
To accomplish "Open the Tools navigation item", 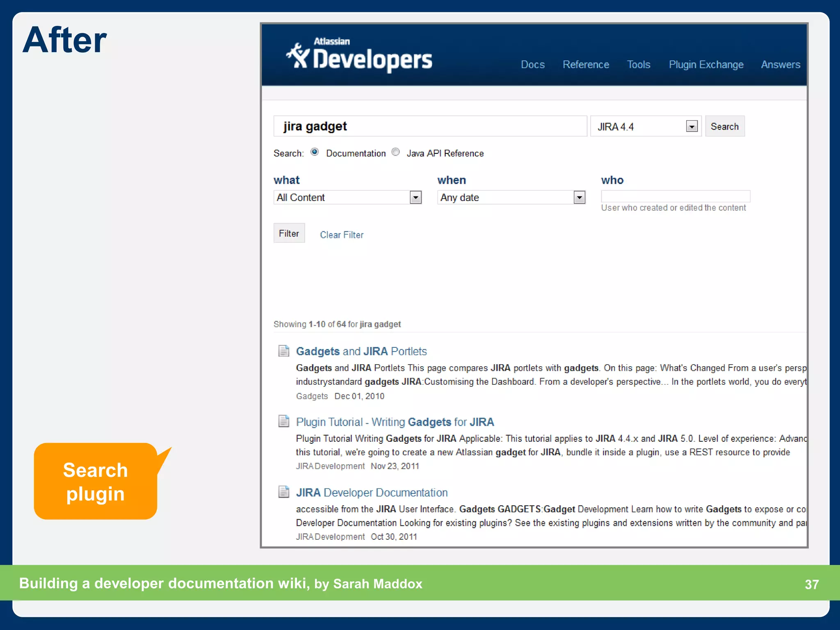I will (639, 65).
